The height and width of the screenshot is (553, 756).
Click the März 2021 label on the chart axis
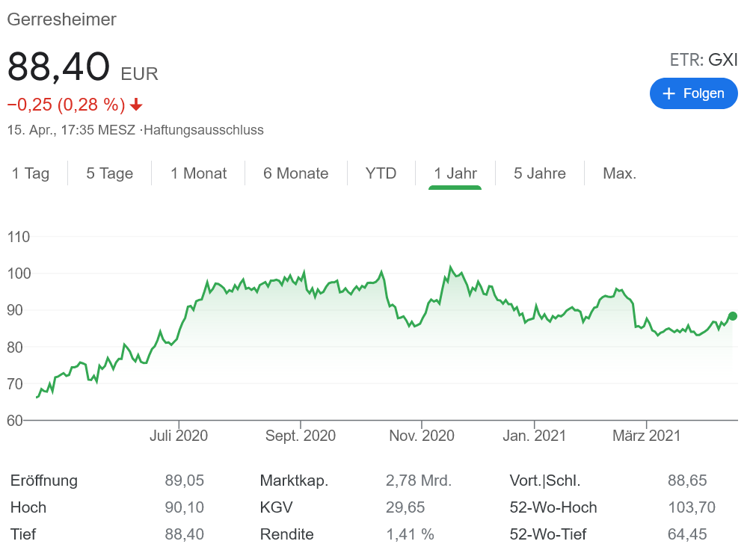(646, 435)
